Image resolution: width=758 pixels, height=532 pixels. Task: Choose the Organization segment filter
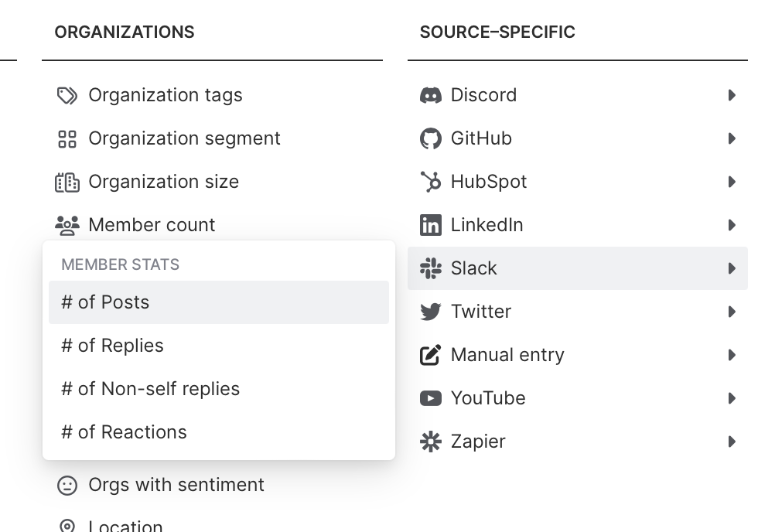[184, 138]
